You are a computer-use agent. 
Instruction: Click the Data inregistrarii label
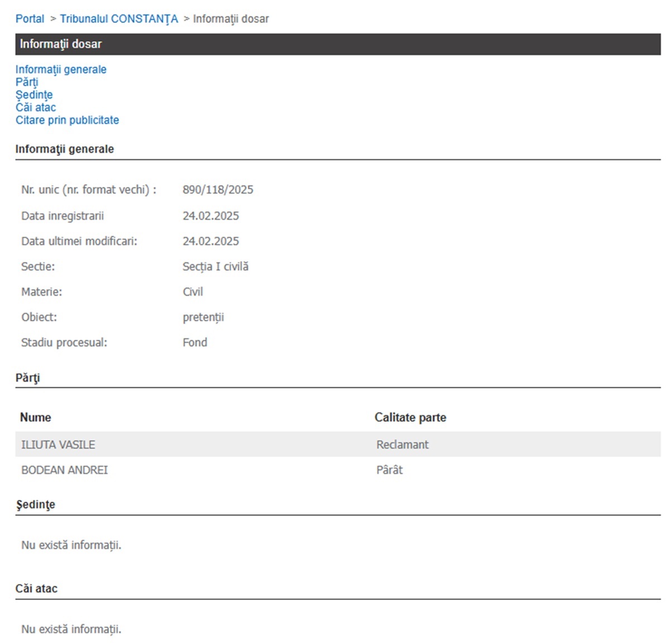pos(63,216)
